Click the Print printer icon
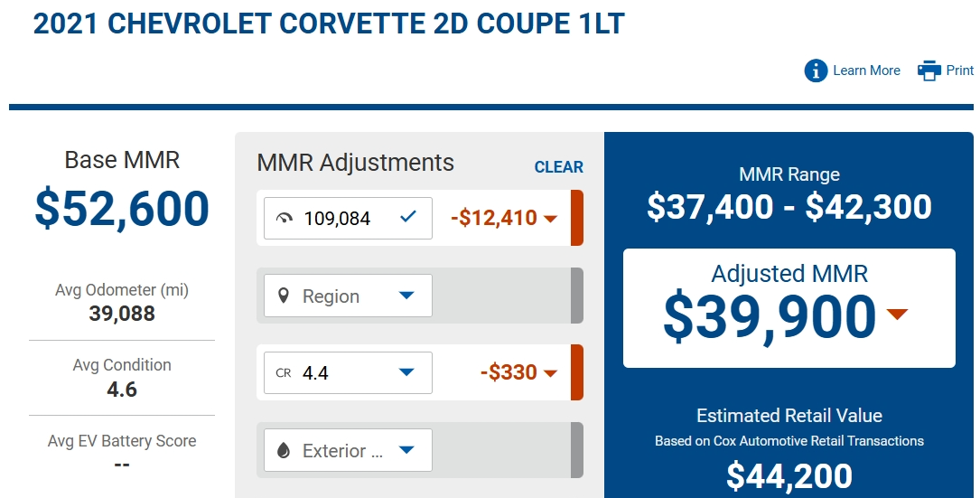 click(929, 70)
